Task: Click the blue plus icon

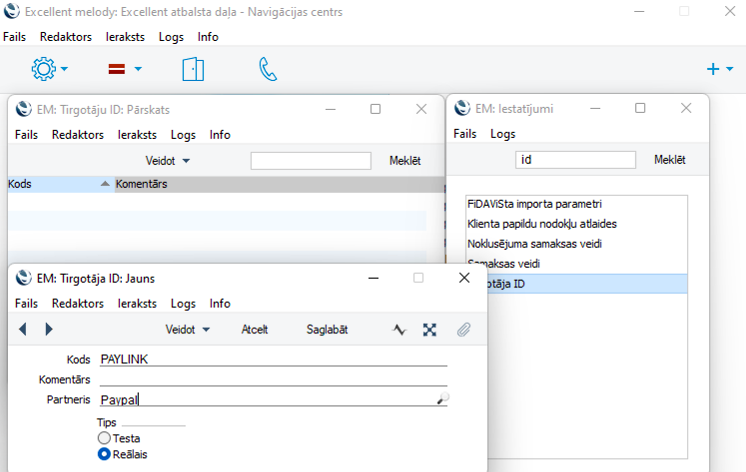Action: pyautogui.click(x=713, y=69)
